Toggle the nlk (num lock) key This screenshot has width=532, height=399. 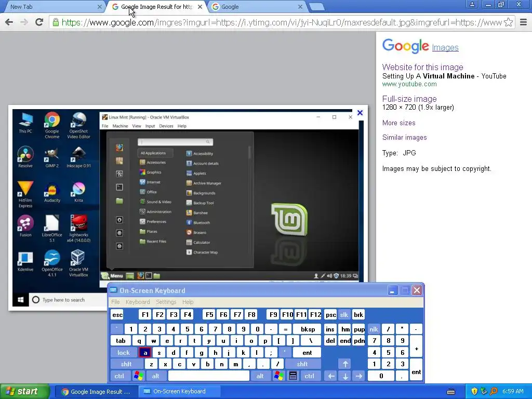coord(374,329)
